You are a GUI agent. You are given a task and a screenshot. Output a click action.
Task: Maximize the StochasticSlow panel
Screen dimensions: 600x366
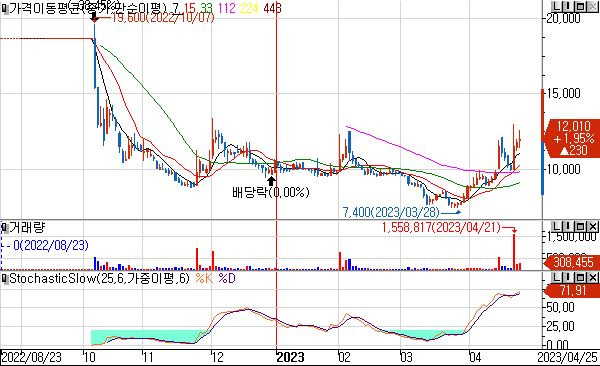coord(580,277)
